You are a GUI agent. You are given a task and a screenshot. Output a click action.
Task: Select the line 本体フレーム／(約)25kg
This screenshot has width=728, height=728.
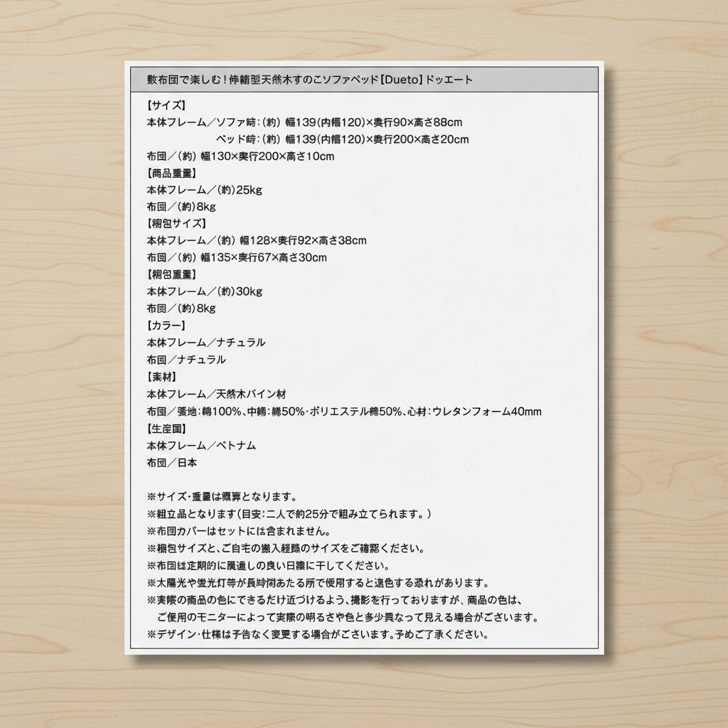tap(204, 190)
